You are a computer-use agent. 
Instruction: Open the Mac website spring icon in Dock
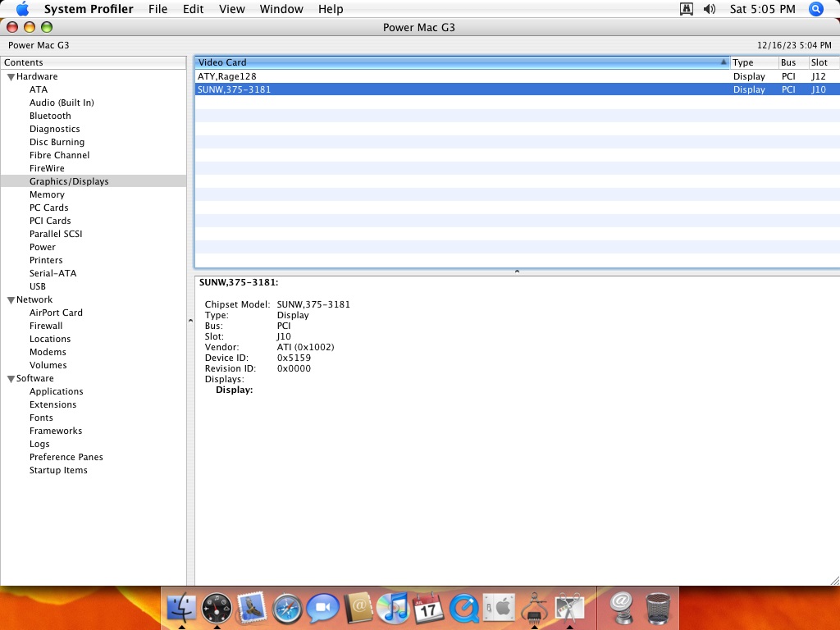click(622, 608)
